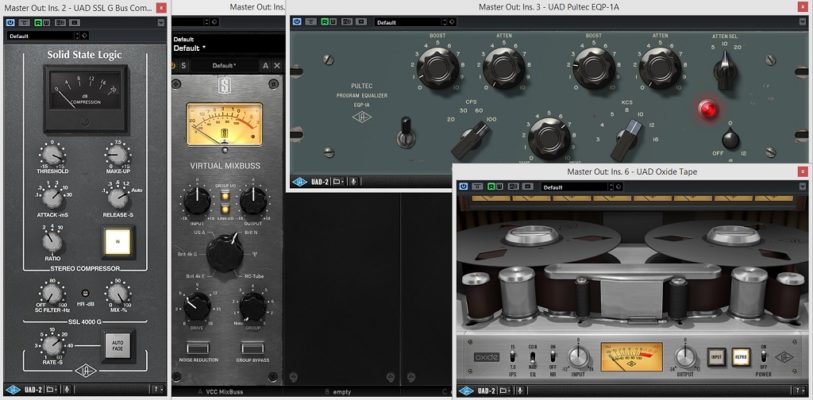Open preset folder icon in Oxide Tape footer
This screenshot has width=813, height=400.
click(x=504, y=391)
